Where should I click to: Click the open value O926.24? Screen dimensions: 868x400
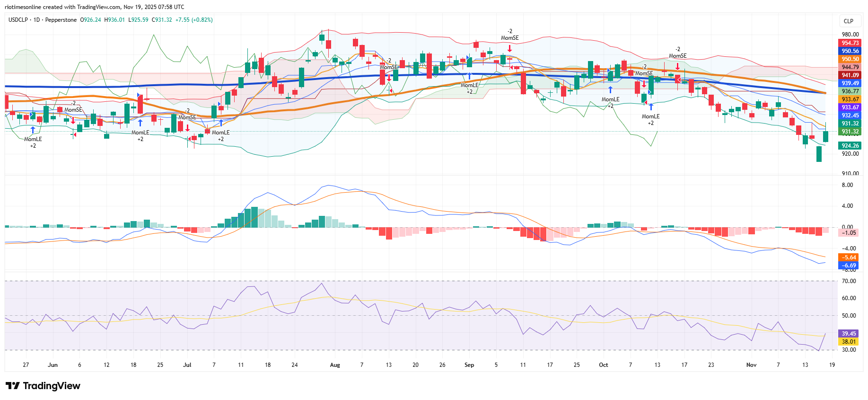[x=90, y=20]
